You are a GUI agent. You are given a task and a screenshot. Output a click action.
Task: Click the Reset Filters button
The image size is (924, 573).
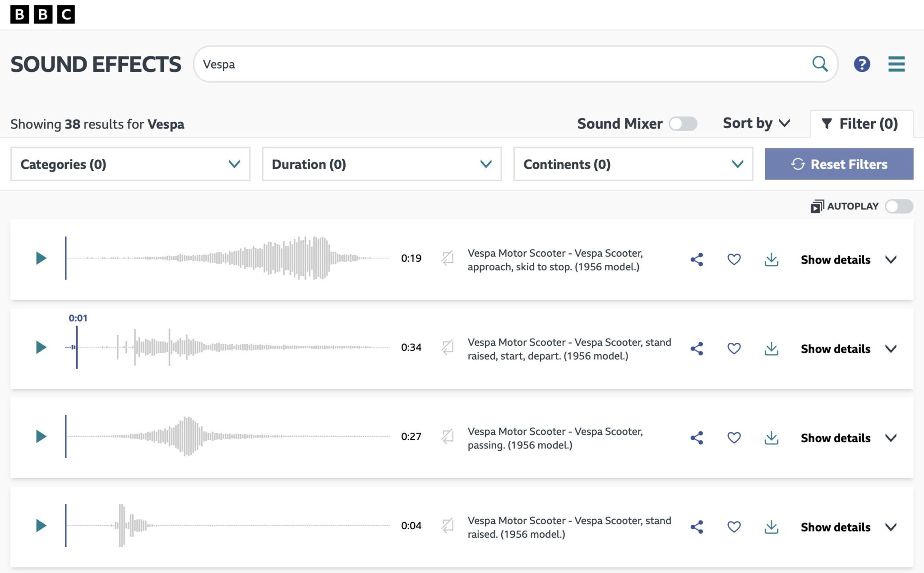[839, 164]
